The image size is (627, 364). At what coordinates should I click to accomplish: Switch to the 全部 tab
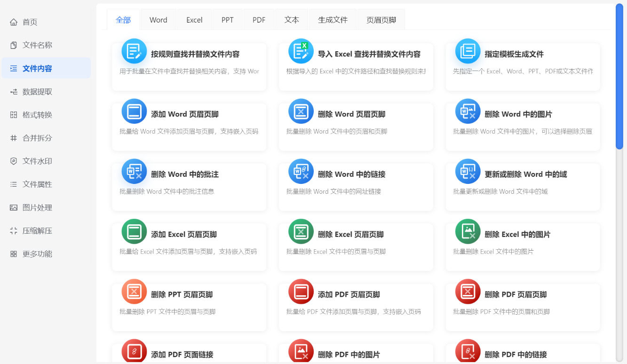123,20
